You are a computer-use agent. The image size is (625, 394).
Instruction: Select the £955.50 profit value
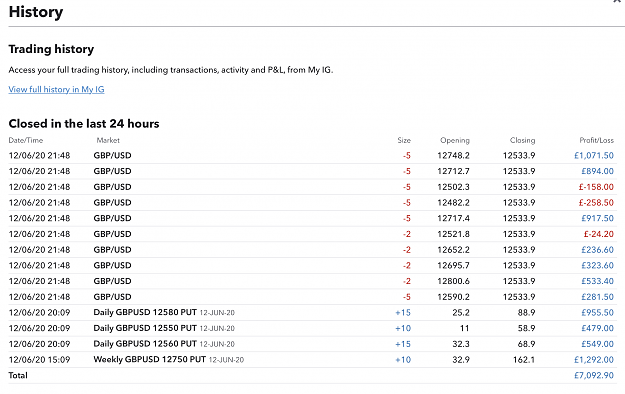(597, 313)
